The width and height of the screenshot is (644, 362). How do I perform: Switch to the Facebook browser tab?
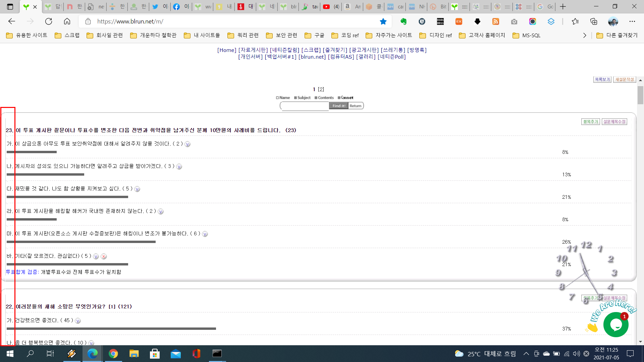coord(181,7)
